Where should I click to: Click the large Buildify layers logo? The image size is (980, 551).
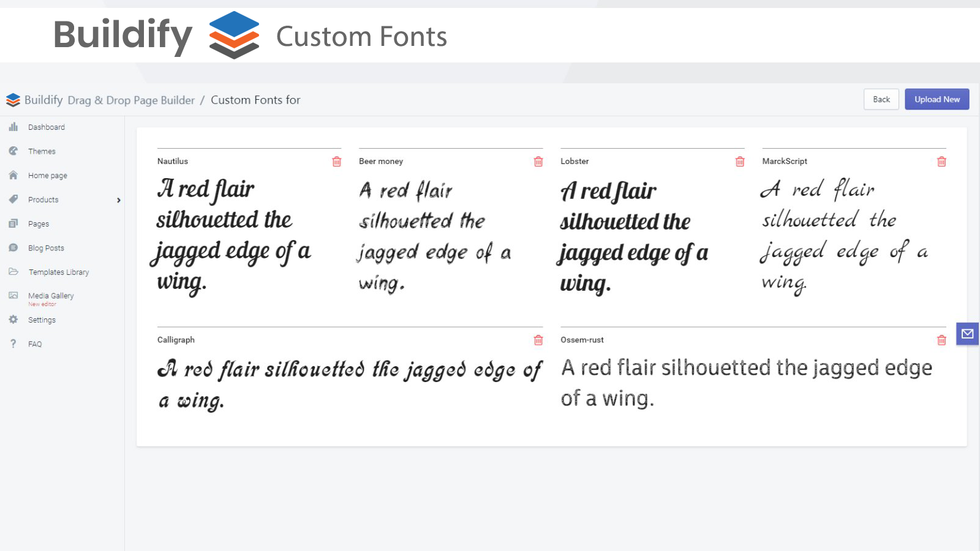pyautogui.click(x=234, y=35)
